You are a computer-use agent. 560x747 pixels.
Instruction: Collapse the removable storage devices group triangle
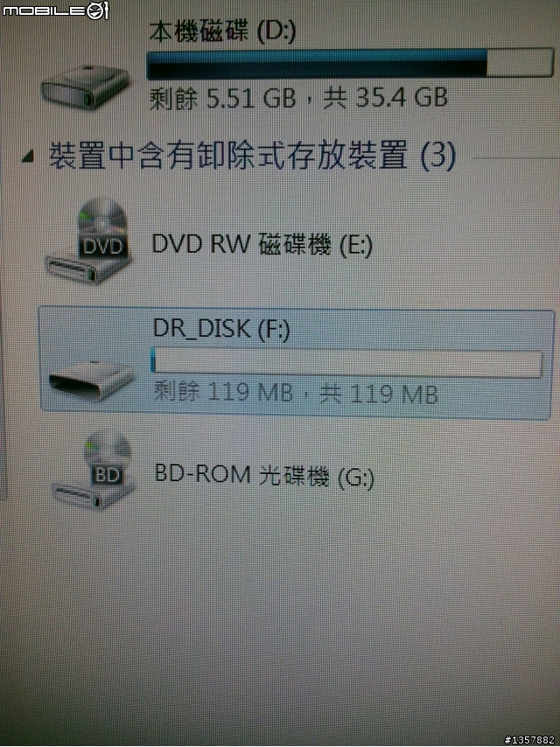(x=28, y=157)
